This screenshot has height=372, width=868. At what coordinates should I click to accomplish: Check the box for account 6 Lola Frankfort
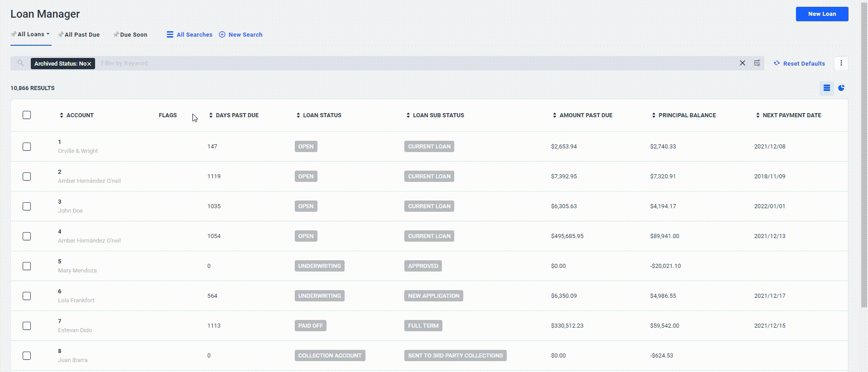point(27,296)
